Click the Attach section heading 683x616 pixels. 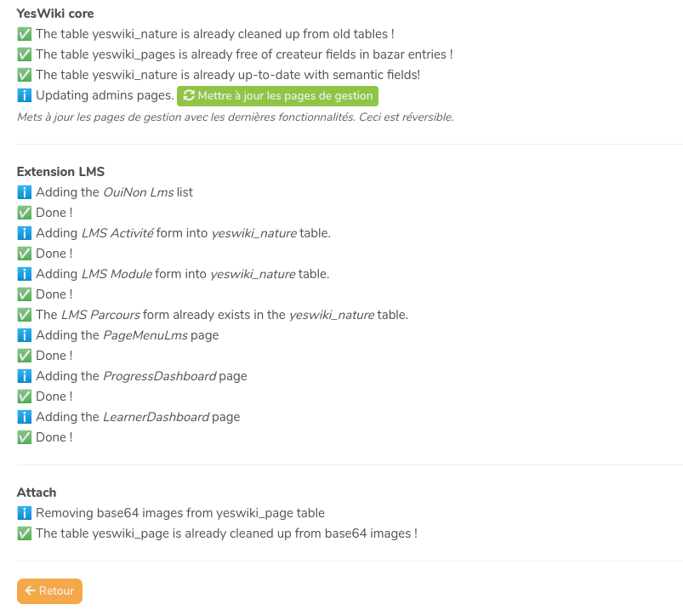pos(37,493)
